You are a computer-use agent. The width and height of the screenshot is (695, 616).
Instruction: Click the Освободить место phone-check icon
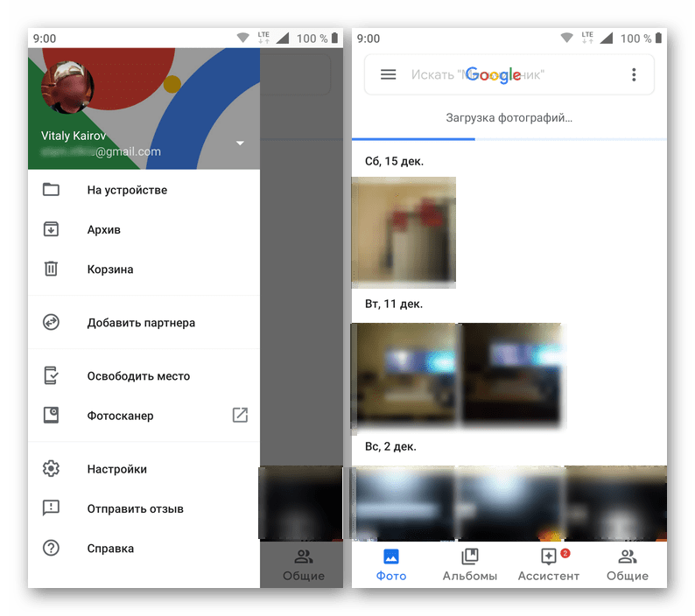pyautogui.click(x=51, y=375)
